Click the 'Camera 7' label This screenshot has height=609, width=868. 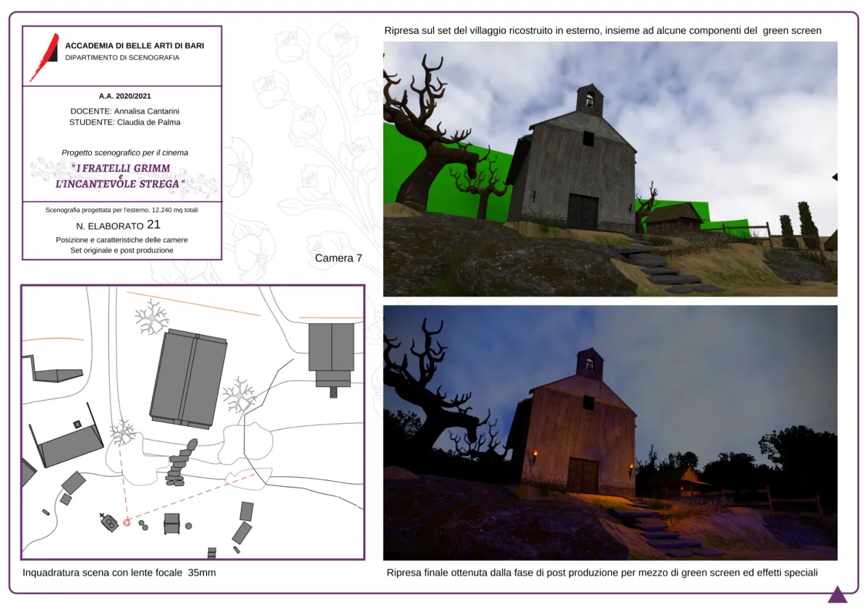[339, 258]
